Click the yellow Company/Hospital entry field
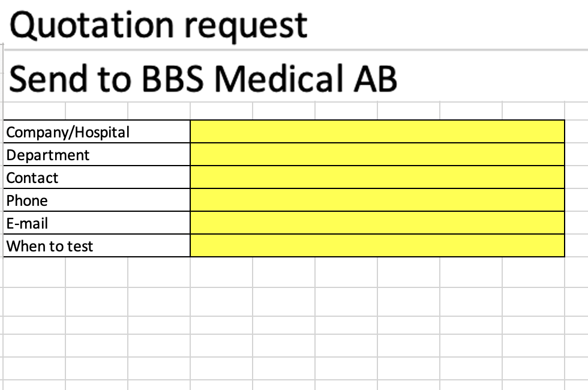 377,132
